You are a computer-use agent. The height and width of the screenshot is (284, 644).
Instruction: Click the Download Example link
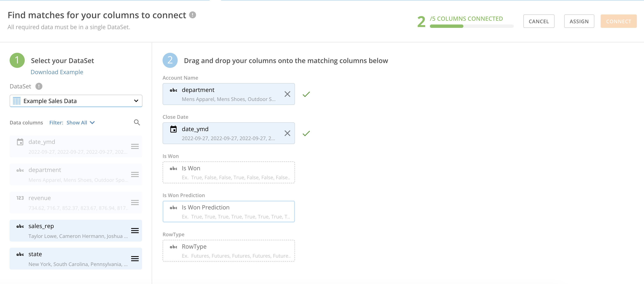coord(57,72)
